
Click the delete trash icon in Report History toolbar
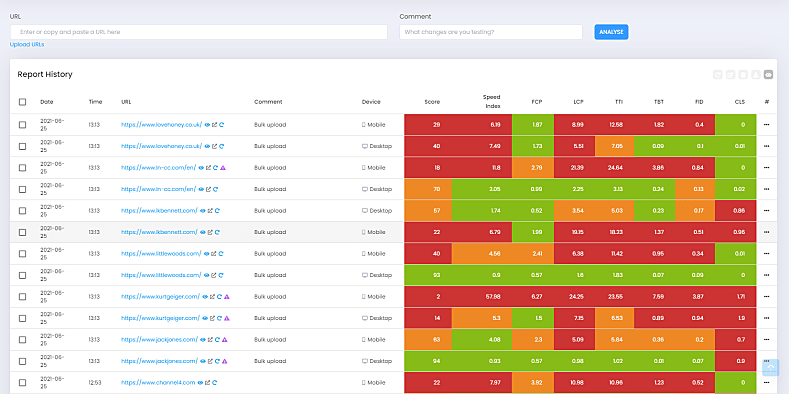[x=743, y=74]
